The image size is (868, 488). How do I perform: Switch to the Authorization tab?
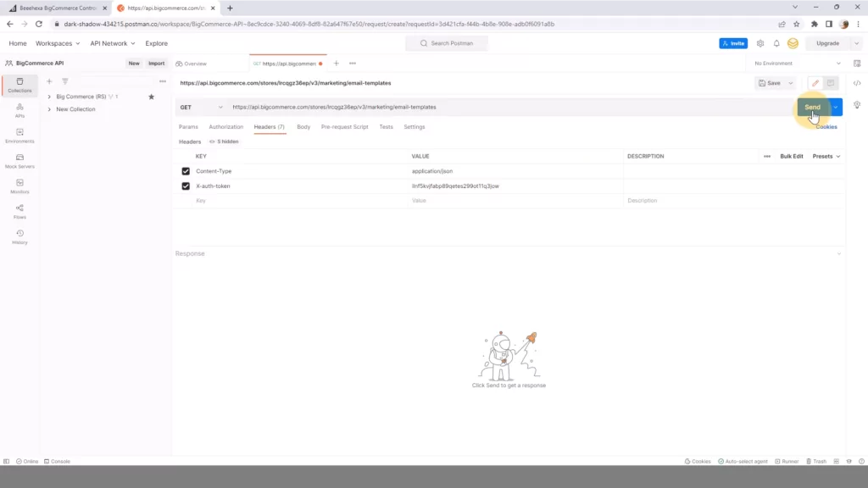(225, 127)
